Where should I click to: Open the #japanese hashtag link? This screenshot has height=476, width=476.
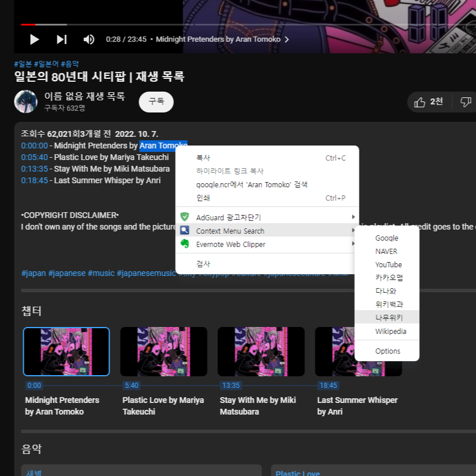(67, 273)
